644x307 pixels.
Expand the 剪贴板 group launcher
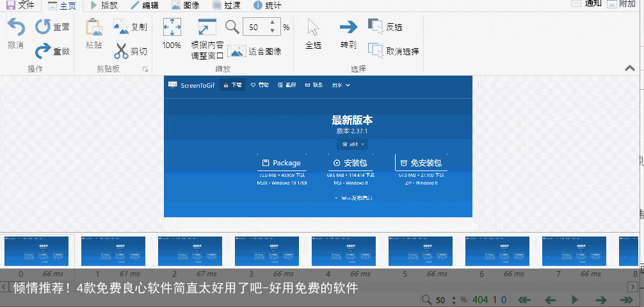[x=145, y=69]
